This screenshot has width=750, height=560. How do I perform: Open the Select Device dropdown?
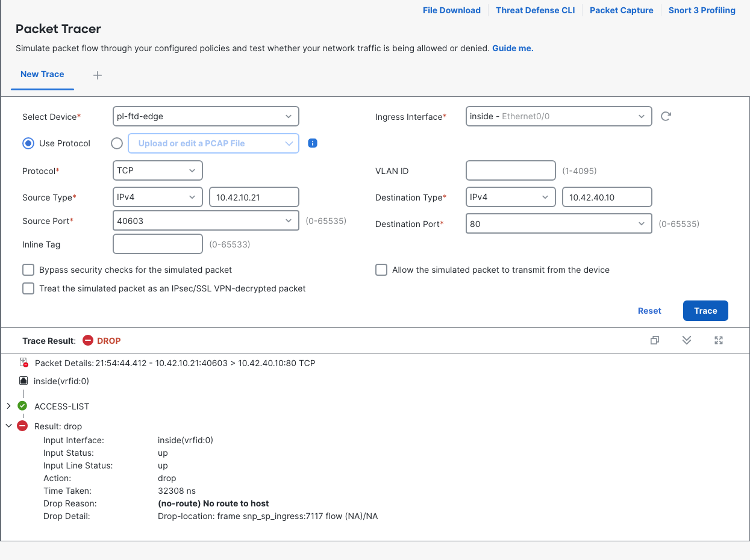206,116
